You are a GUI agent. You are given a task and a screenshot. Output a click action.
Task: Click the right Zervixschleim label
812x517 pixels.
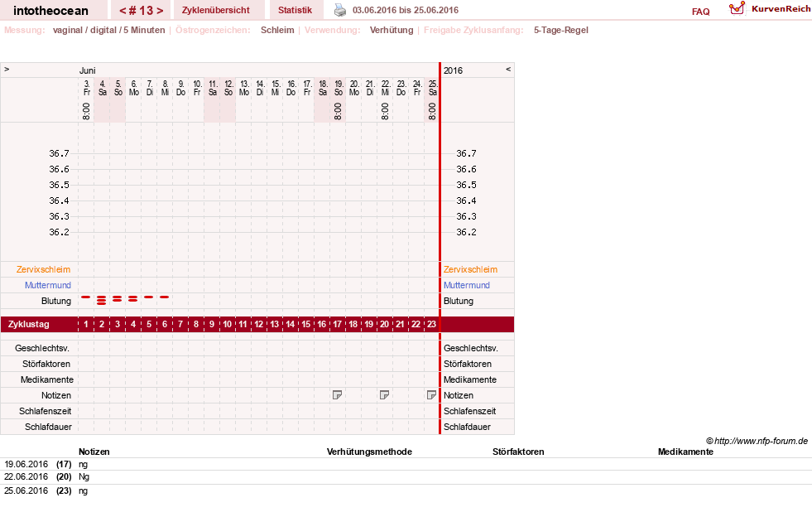tap(470, 269)
